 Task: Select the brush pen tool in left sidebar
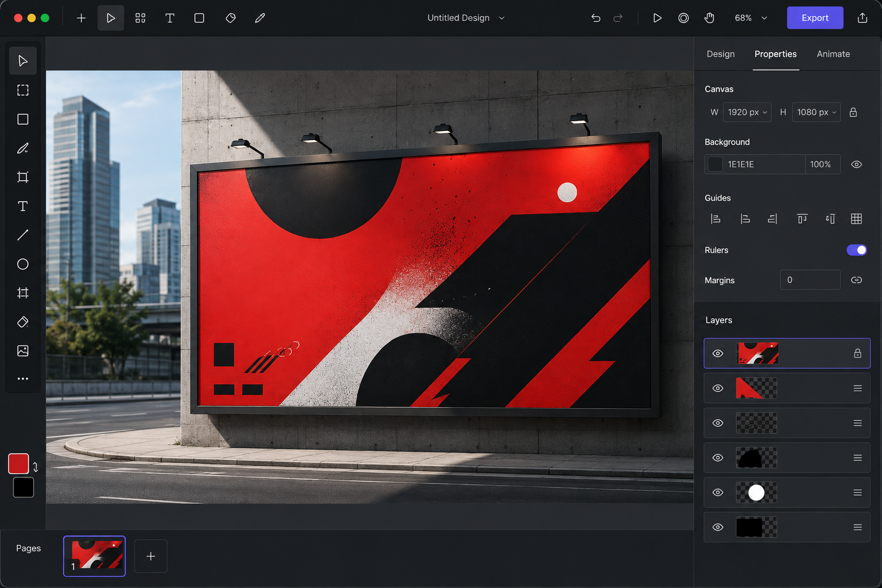coord(23,148)
